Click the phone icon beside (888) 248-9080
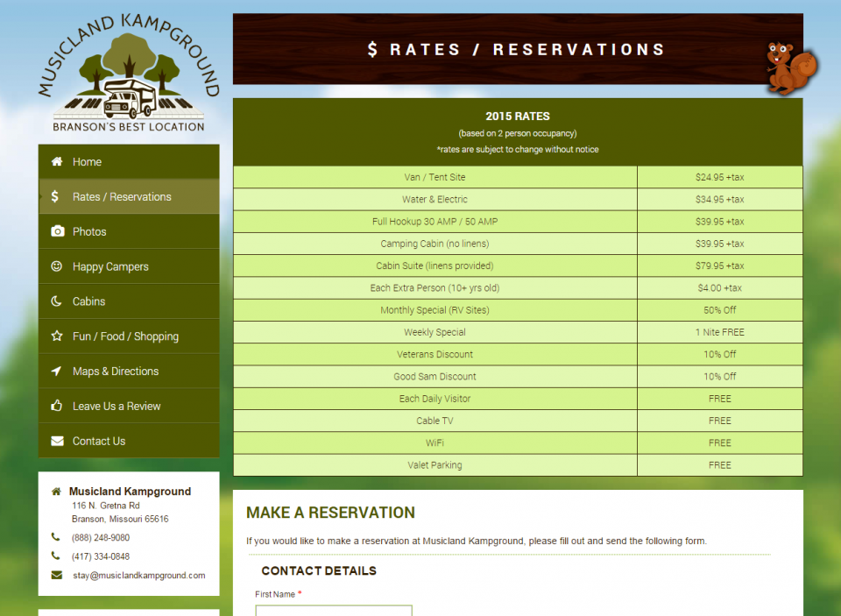The height and width of the screenshot is (616, 841). (56, 536)
